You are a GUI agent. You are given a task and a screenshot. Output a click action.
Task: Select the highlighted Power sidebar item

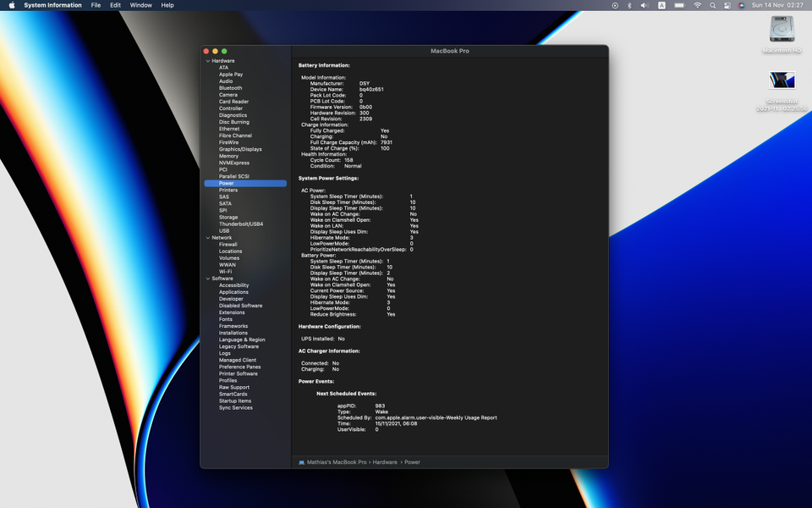click(245, 184)
